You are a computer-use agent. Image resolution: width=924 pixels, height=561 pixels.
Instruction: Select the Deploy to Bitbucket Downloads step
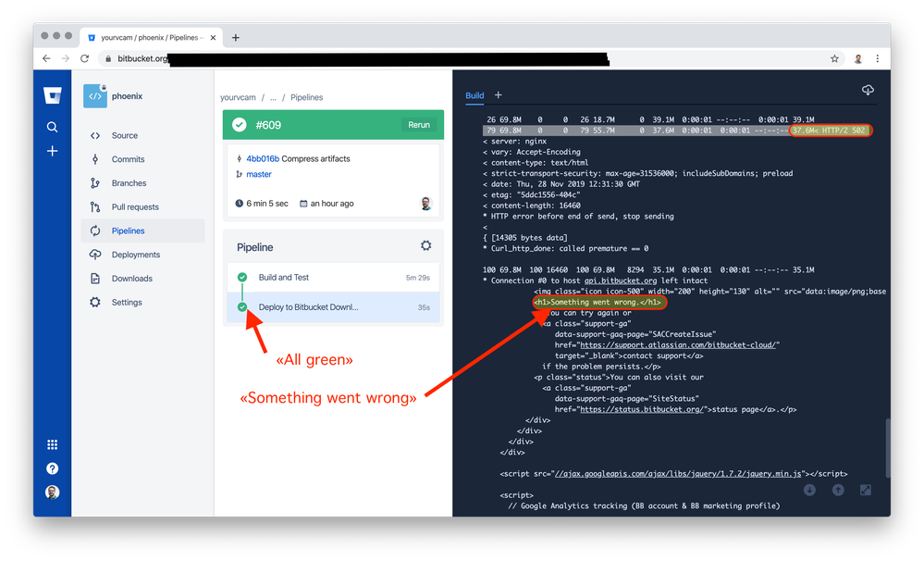coord(334,306)
